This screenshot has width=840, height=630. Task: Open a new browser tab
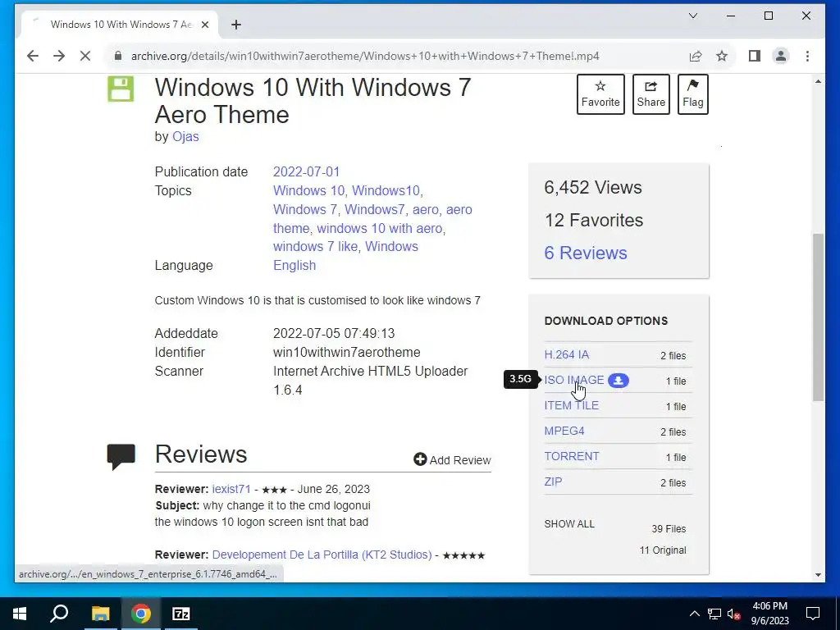(236, 25)
